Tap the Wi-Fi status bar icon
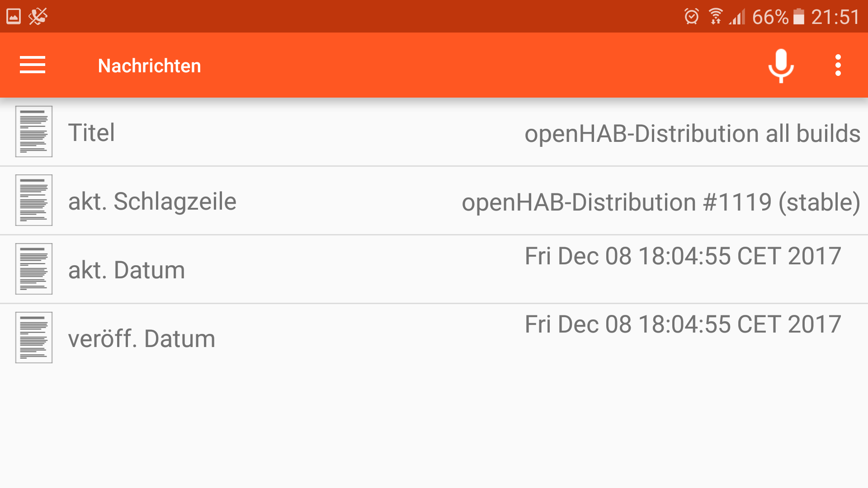 click(715, 17)
